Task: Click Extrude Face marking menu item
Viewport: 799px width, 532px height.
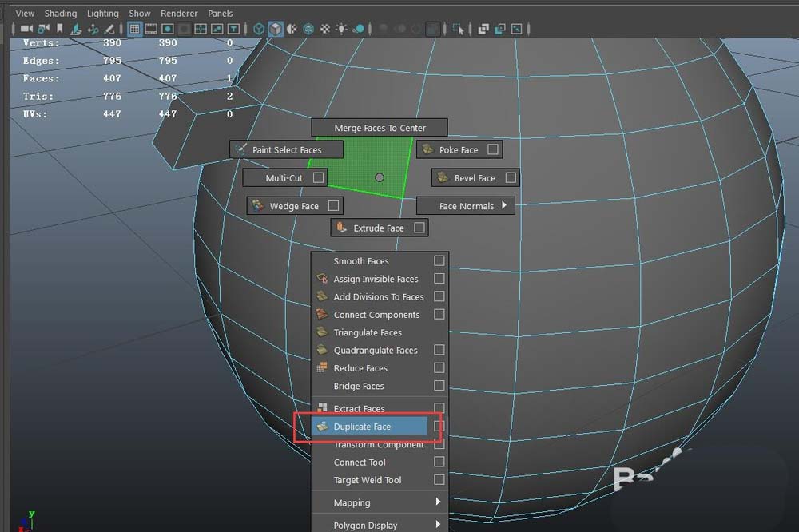Action: point(379,228)
